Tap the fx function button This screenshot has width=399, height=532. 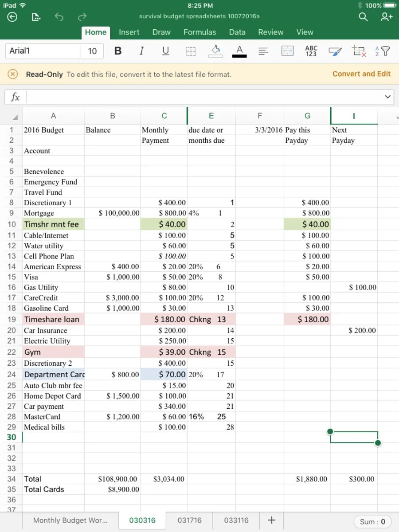15,97
